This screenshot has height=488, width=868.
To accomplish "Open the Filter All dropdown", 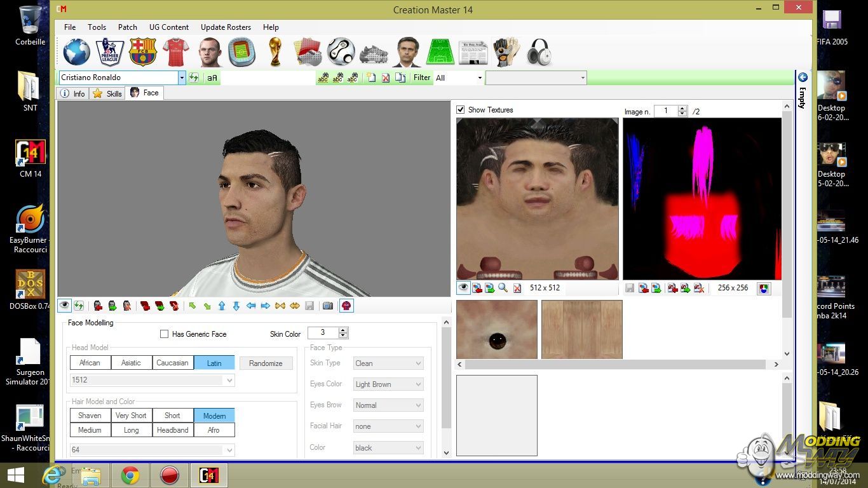I will [x=478, y=78].
